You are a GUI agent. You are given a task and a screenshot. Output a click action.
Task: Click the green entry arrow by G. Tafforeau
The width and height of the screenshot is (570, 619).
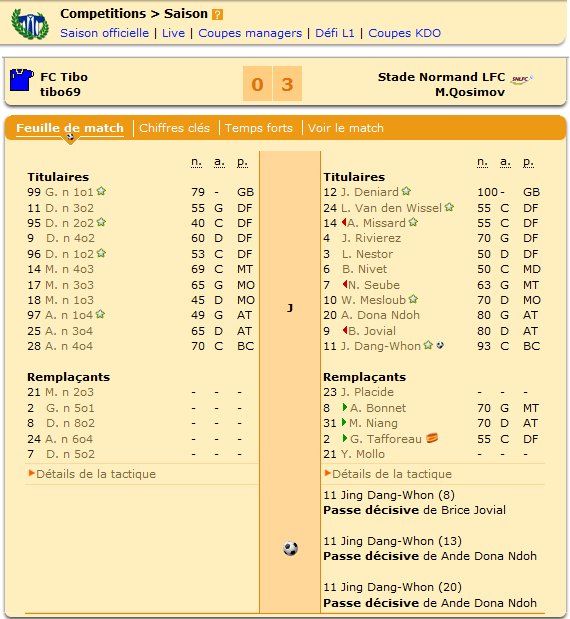(x=345, y=438)
